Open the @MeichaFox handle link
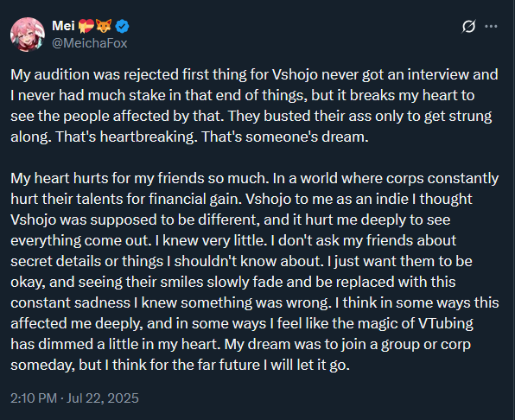 coord(89,43)
